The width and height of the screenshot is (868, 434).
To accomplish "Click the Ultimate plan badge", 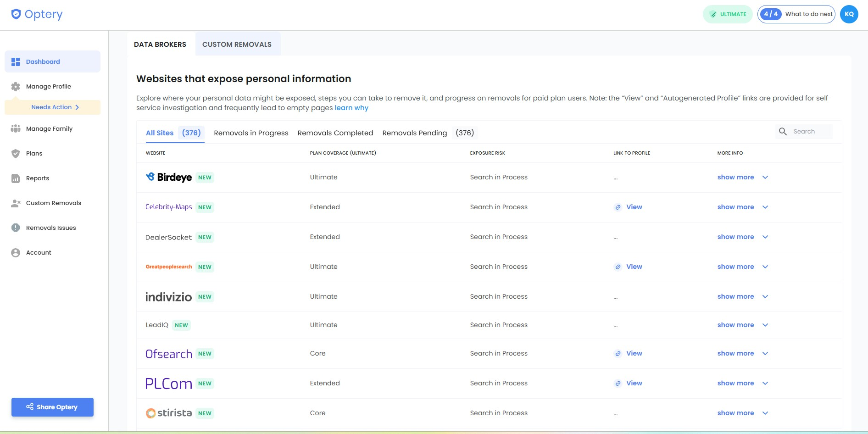I will [x=728, y=14].
